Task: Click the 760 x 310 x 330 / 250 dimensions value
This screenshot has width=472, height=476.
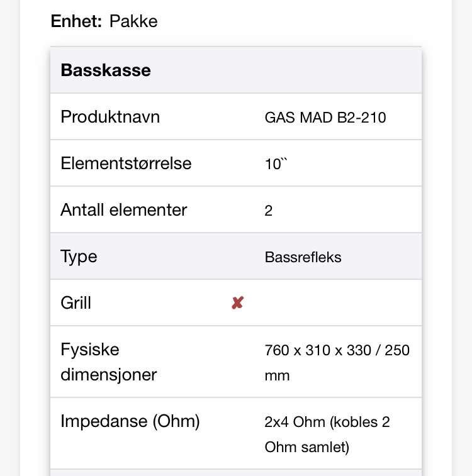Action: point(337,350)
